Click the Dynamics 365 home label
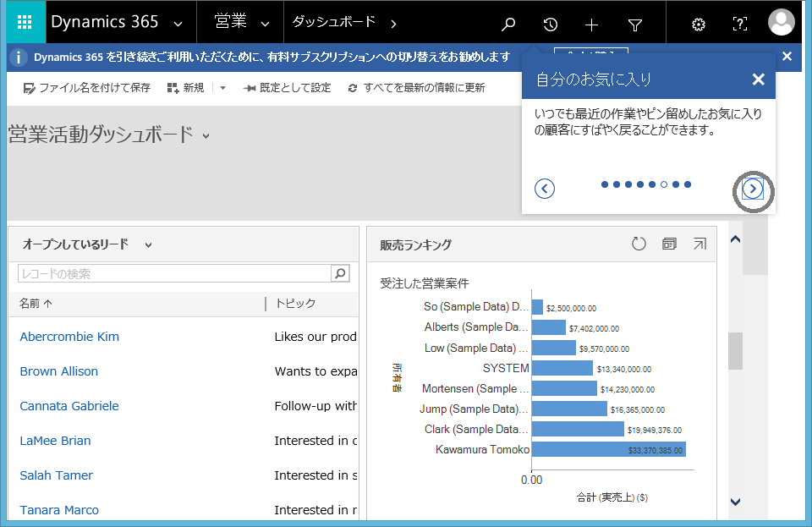 (105, 22)
